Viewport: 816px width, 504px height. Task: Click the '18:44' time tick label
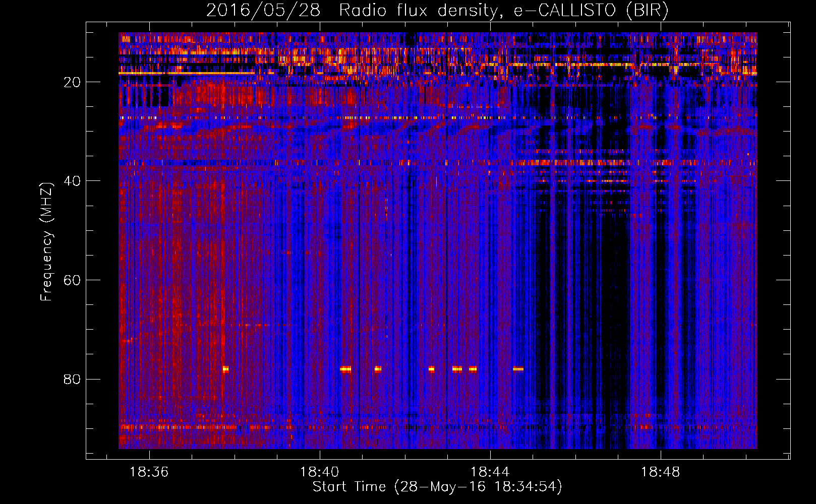[490, 472]
